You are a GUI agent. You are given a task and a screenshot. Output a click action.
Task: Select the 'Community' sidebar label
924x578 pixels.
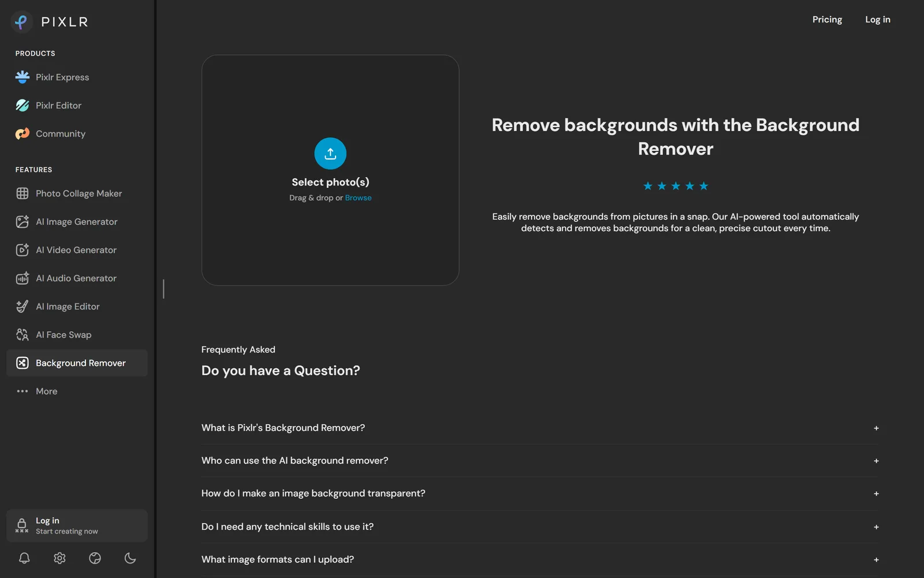(x=61, y=134)
